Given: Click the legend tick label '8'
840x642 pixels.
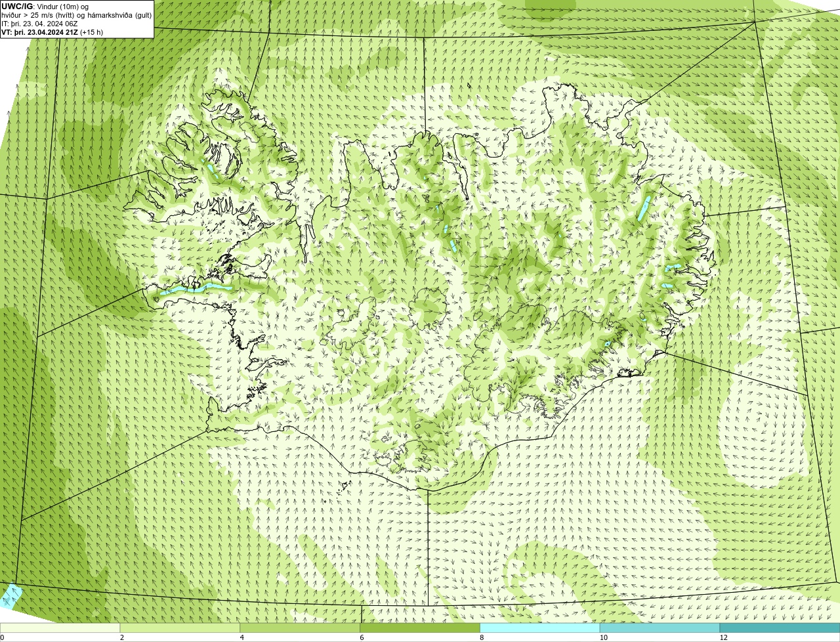Looking at the screenshot, I should [x=482, y=637].
